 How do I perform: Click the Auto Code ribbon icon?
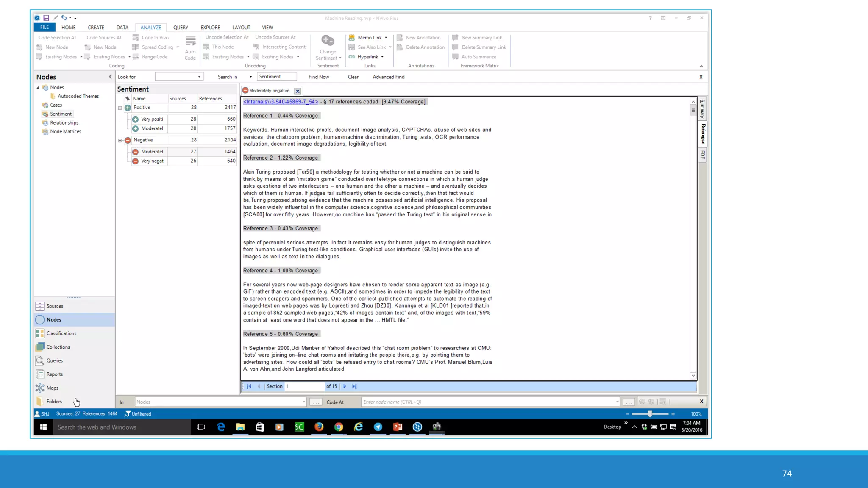190,42
